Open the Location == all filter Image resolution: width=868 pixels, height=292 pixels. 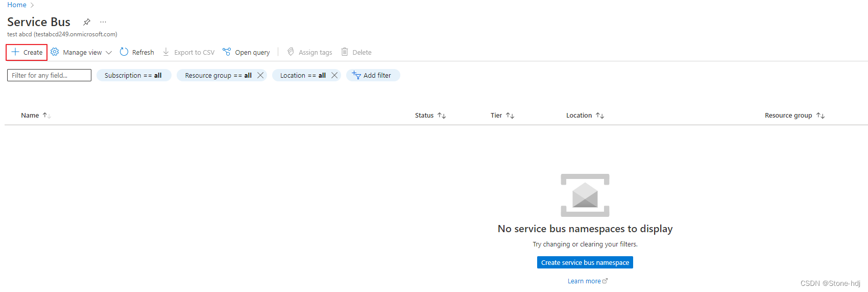click(x=303, y=75)
